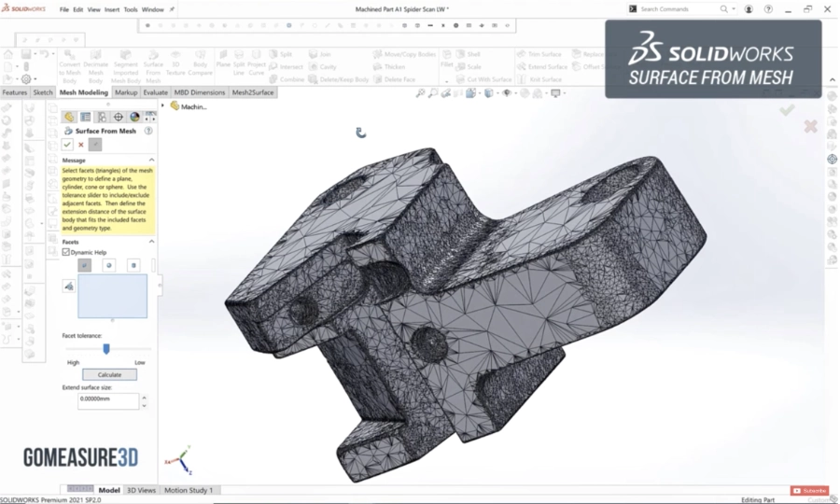Open the ConfigurationManager tab icon
Image resolution: width=840 pixels, height=504 pixels.
[x=102, y=118]
